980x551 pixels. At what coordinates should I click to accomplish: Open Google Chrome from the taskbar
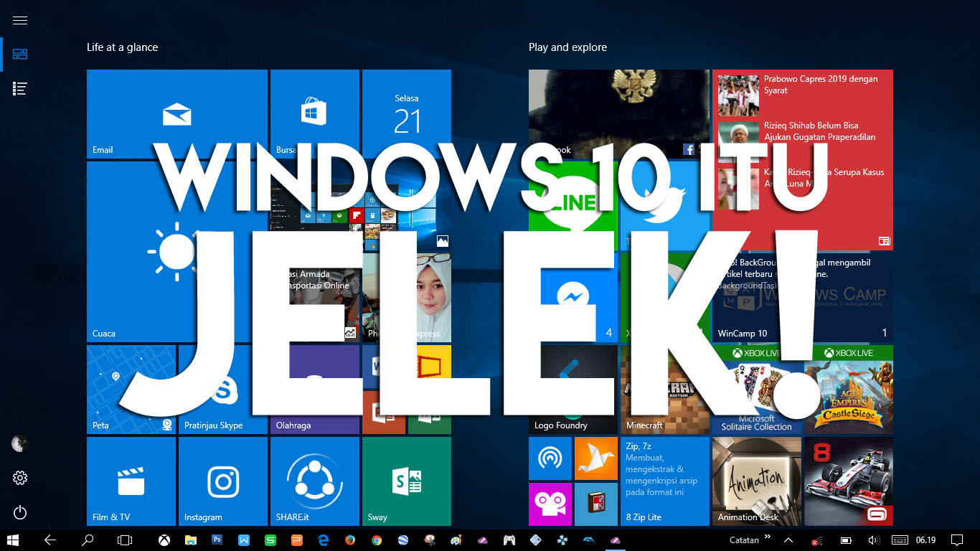click(x=377, y=540)
